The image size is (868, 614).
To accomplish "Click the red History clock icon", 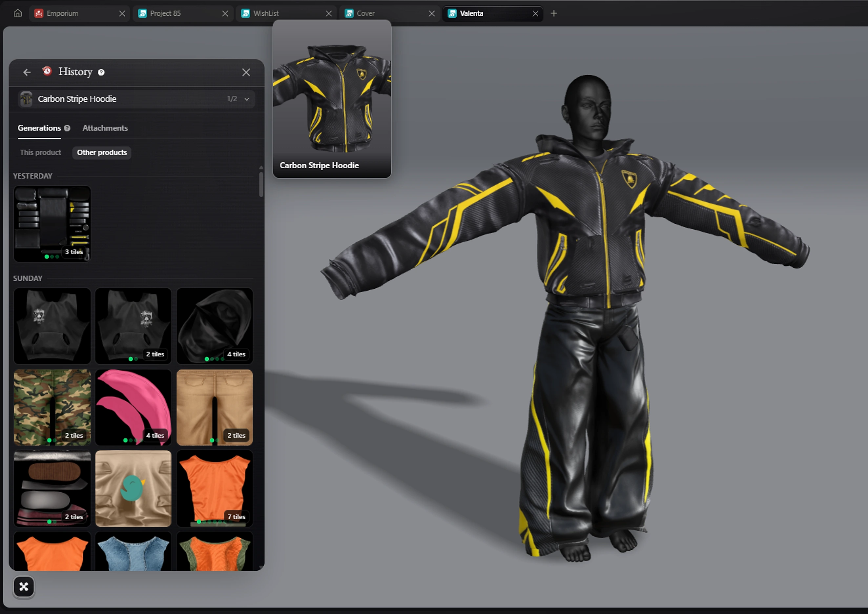I will point(47,71).
